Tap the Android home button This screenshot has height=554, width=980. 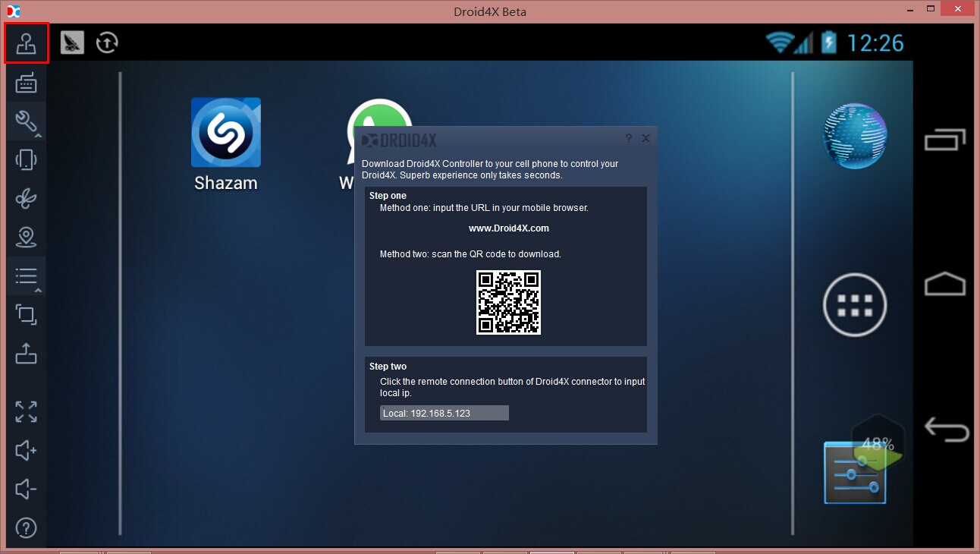click(945, 285)
